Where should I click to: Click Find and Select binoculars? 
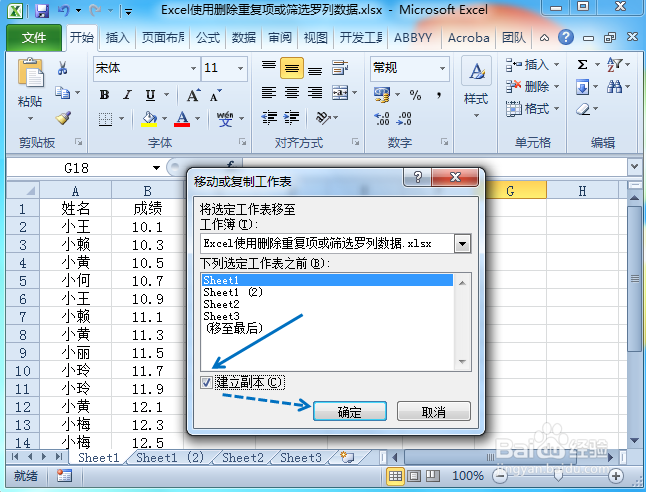pyautogui.click(x=614, y=87)
